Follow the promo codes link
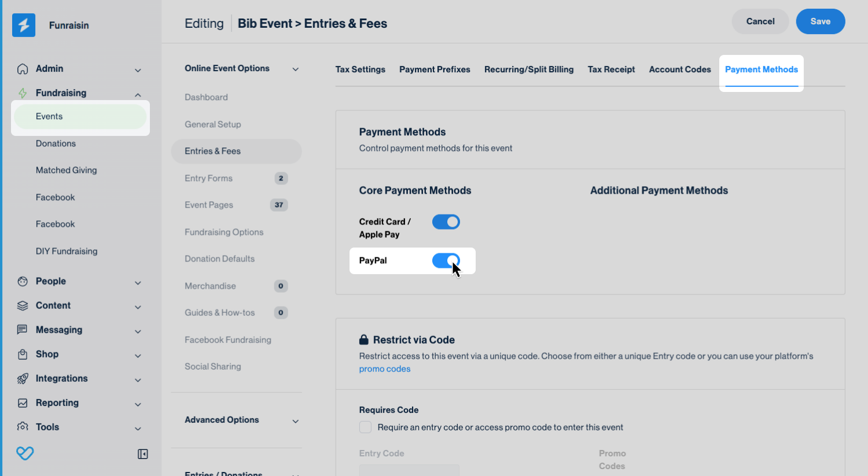Image resolution: width=868 pixels, height=476 pixels. click(x=385, y=369)
